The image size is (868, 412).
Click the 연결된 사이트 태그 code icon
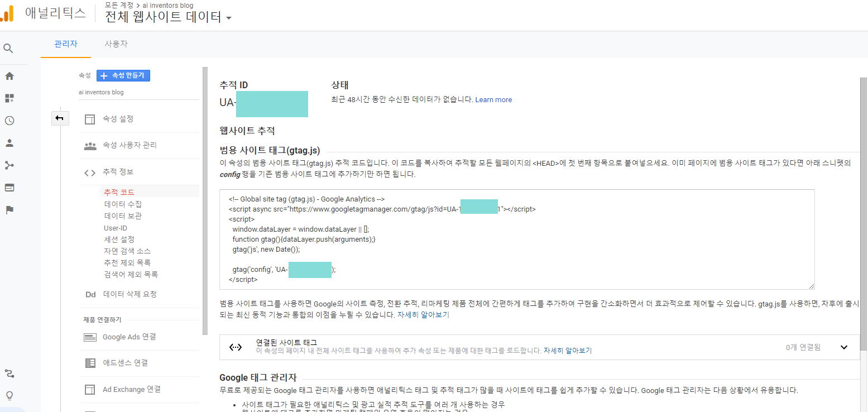(236, 347)
